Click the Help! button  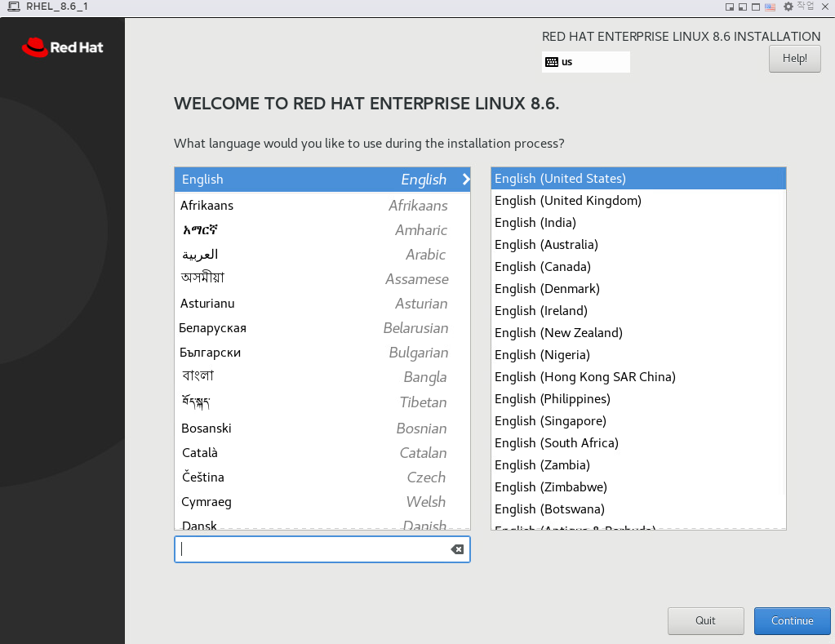tap(794, 59)
